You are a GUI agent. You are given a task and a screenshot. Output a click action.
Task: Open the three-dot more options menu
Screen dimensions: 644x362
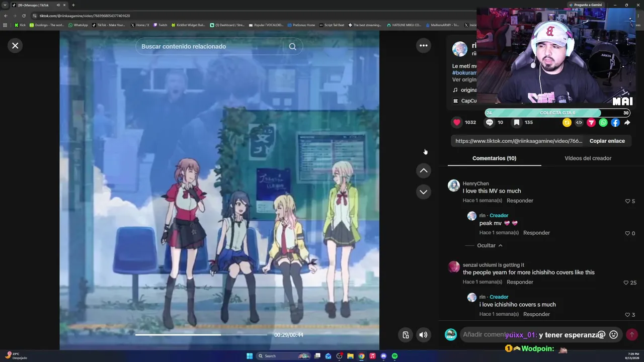click(x=424, y=46)
